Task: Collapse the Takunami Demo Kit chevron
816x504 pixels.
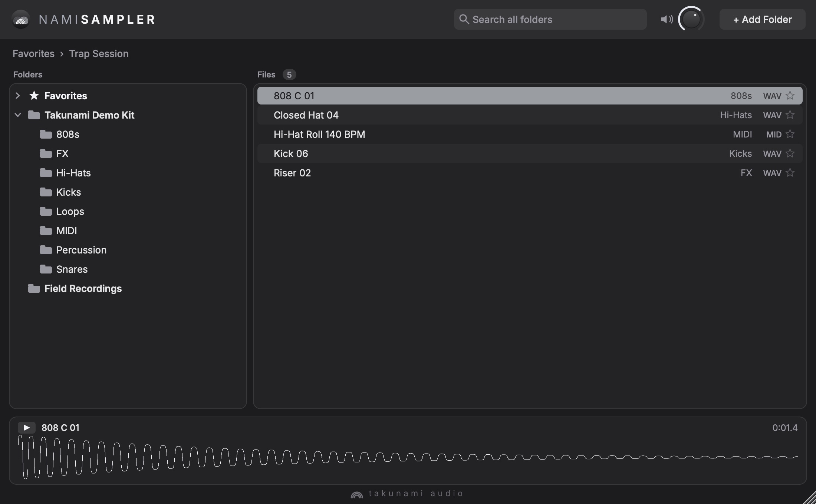Action: click(x=17, y=115)
